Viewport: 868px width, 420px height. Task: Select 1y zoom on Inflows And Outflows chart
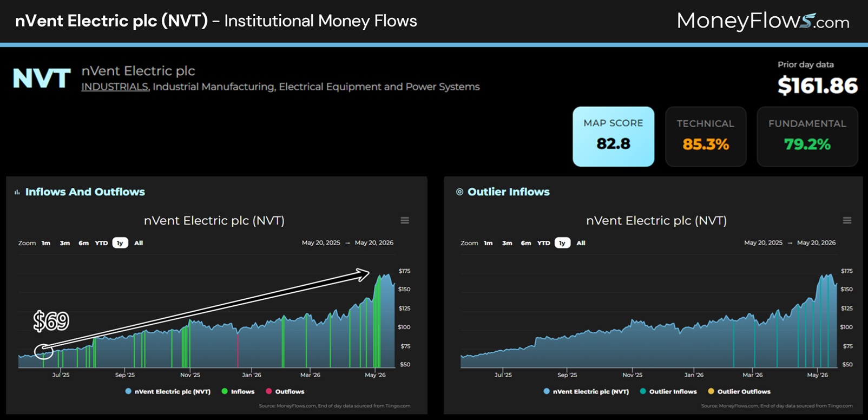click(120, 243)
